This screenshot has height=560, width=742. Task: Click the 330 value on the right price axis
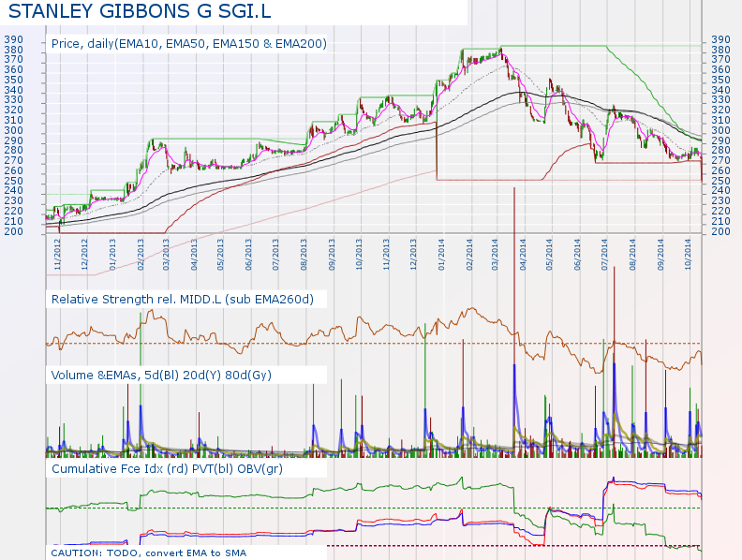721,100
